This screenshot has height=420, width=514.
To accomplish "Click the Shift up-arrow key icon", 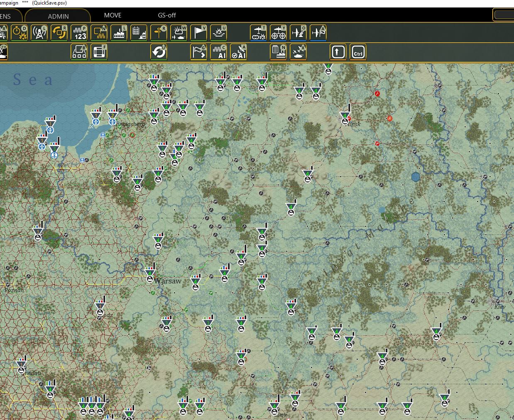I will 338,52.
